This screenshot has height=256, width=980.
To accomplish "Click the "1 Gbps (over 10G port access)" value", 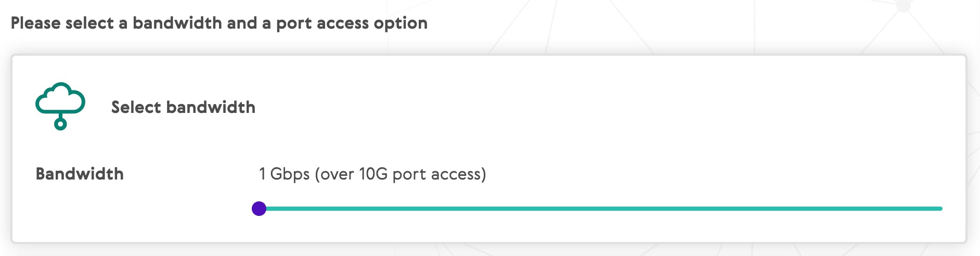I will tap(372, 174).
